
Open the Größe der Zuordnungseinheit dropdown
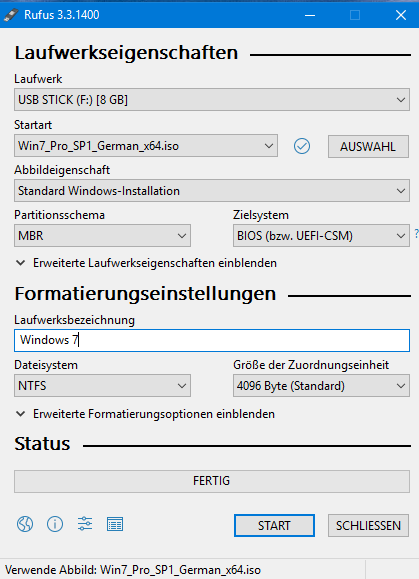[321, 386]
